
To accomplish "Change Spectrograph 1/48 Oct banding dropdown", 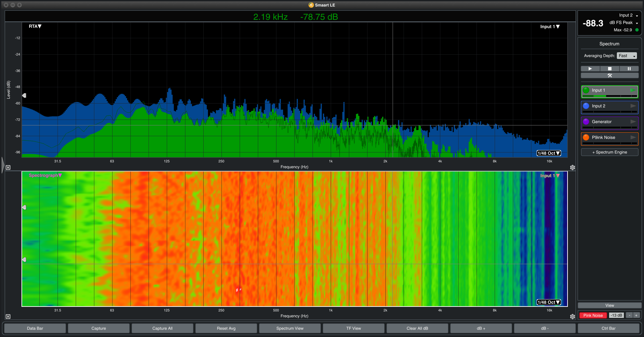I will (549, 302).
